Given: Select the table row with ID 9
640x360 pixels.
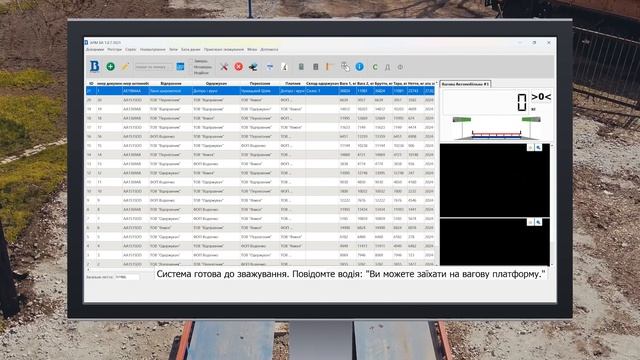Looking at the screenshot, I should [x=260, y=200].
